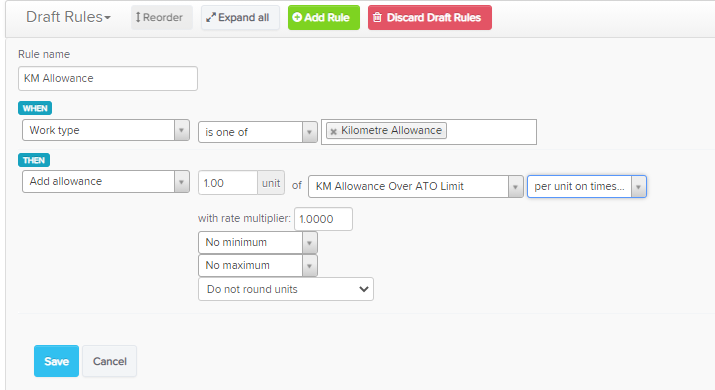Image resolution: width=715 pixels, height=390 pixels.
Task: Save the KM Allowance rule
Action: (x=57, y=361)
